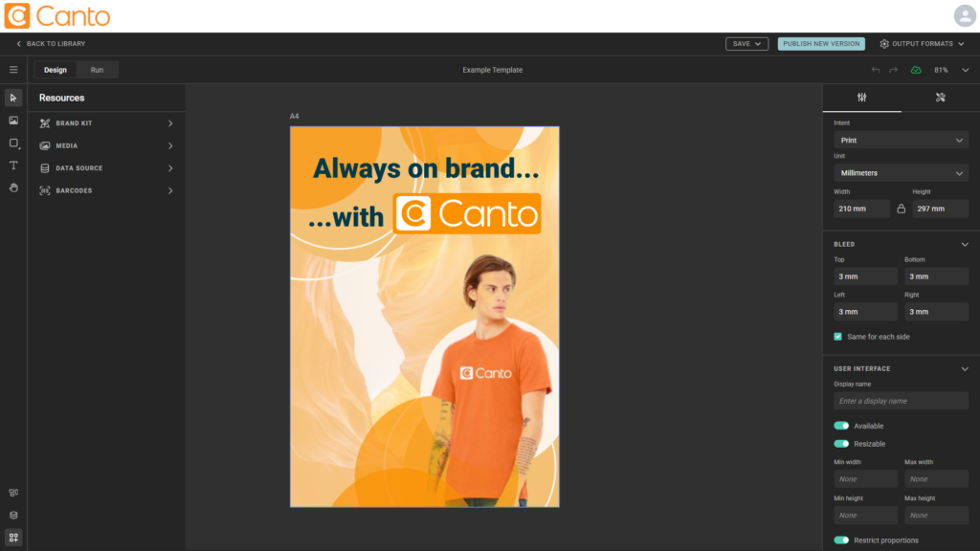Click the hamburger menu icon
The width and height of the screenshot is (980, 551).
point(13,70)
